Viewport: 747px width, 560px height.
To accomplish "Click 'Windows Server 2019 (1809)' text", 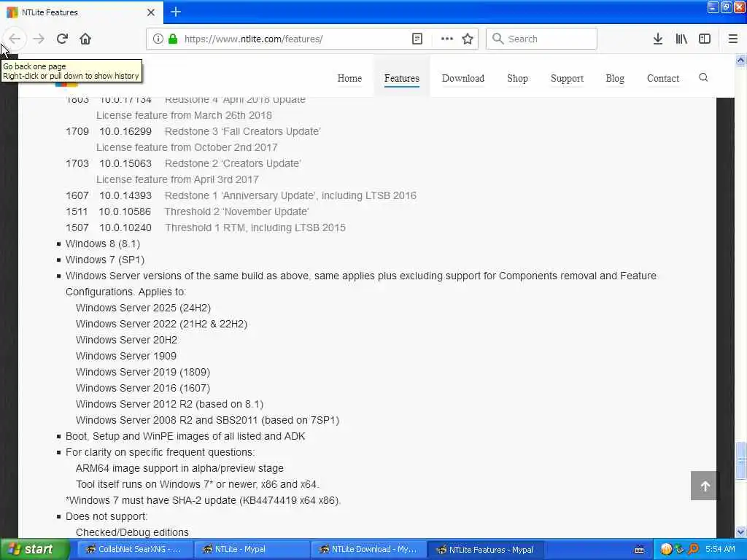I will 143,373.
